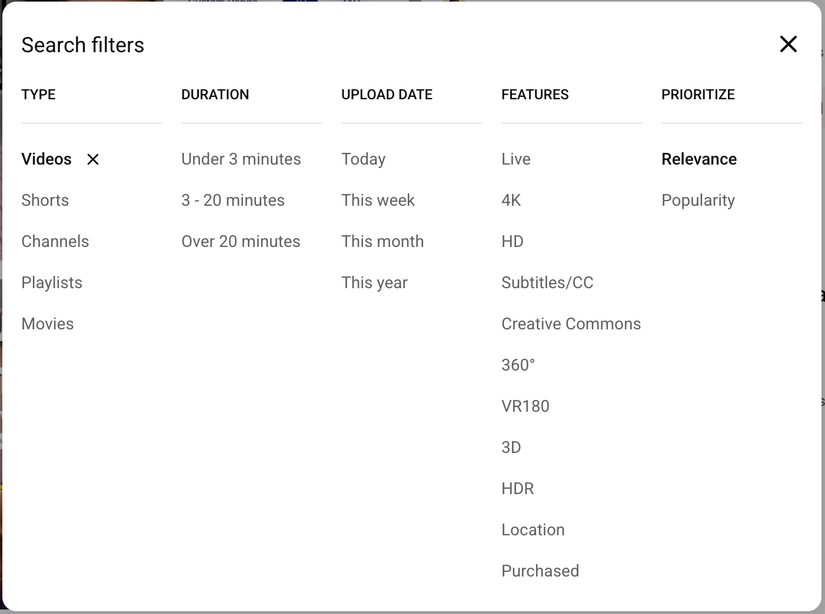
Task: Filter results by Shorts type
Action: click(45, 200)
